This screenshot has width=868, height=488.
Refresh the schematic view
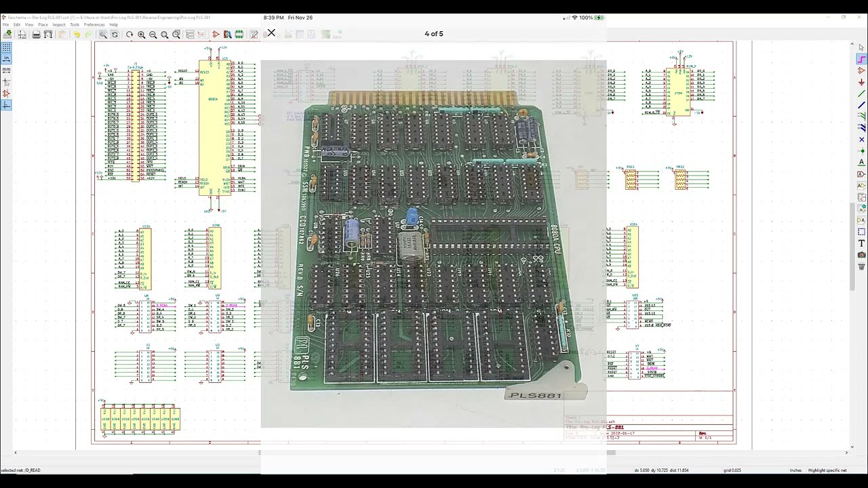[x=130, y=34]
